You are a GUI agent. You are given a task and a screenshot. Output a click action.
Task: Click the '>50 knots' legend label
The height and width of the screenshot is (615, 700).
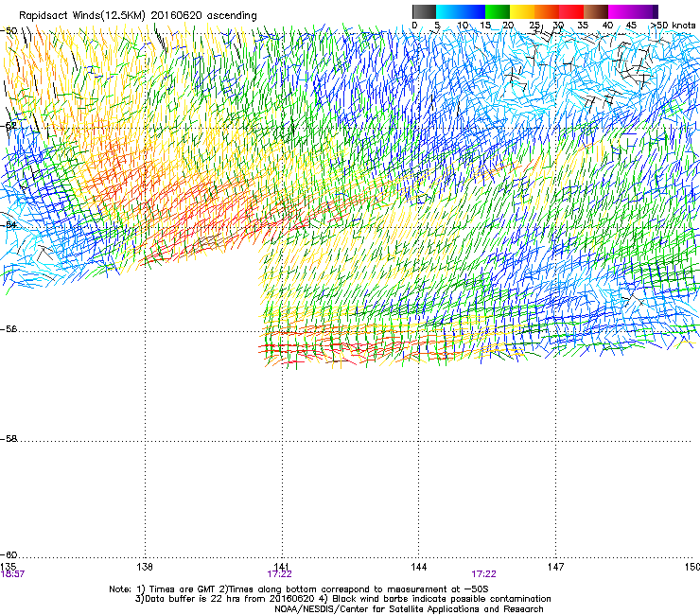tap(673, 26)
